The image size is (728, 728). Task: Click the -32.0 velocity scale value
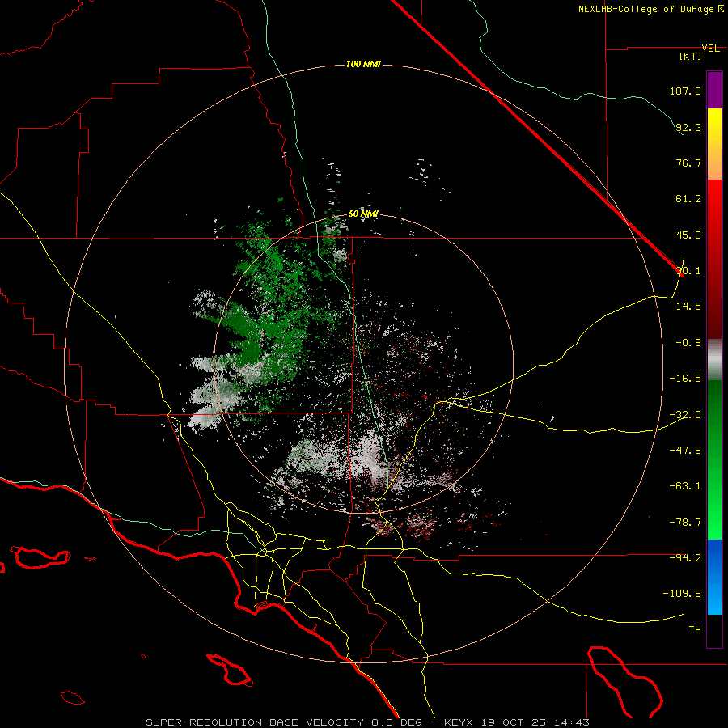point(685,415)
